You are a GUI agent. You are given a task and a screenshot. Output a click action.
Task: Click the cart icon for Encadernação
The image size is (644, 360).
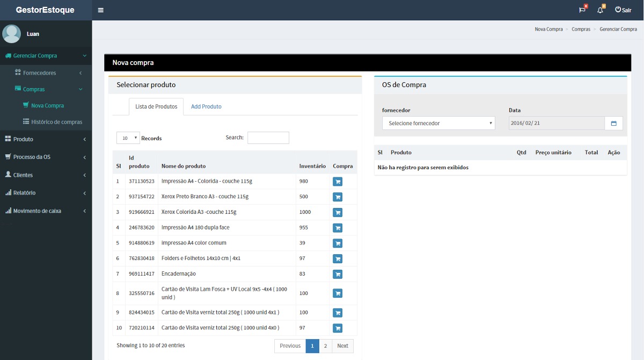(338, 274)
